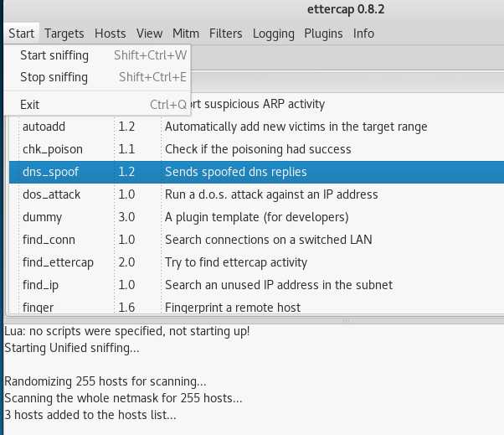This screenshot has height=435, width=504.
Task: Choose Start sniffing from the menu
Action: point(98,55)
